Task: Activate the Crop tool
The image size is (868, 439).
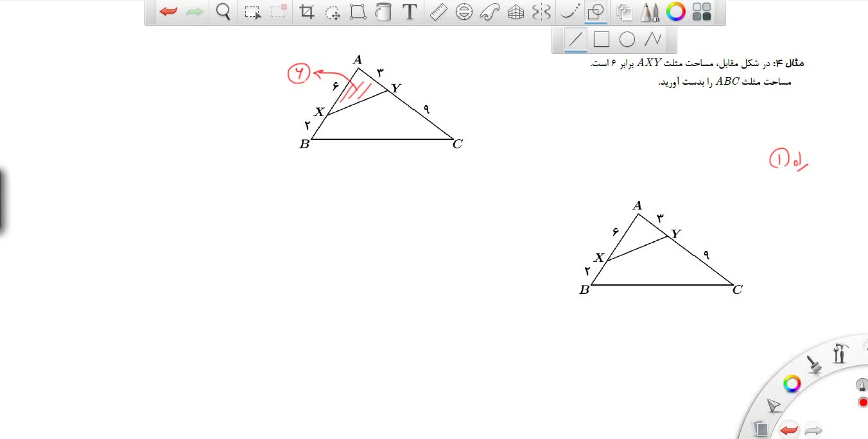Action: coord(307,12)
